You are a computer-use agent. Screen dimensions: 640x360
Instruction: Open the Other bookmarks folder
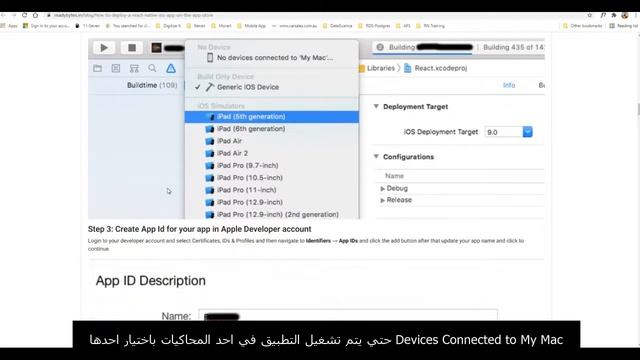pos(582,26)
